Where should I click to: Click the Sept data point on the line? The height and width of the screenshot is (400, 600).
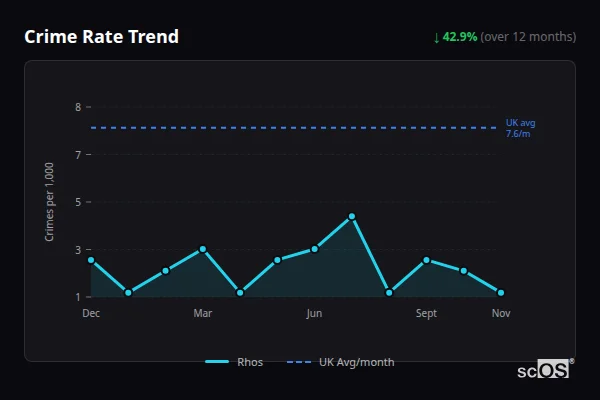pyautogui.click(x=426, y=260)
